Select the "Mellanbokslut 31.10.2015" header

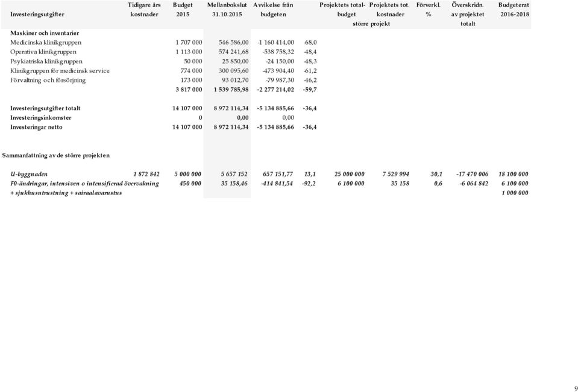point(227,10)
